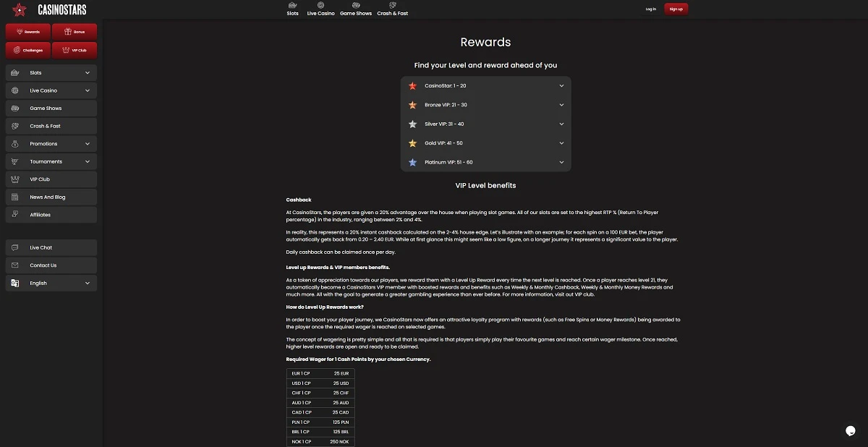The width and height of the screenshot is (868, 447).
Task: Click the Cashback section heading
Action: point(299,200)
